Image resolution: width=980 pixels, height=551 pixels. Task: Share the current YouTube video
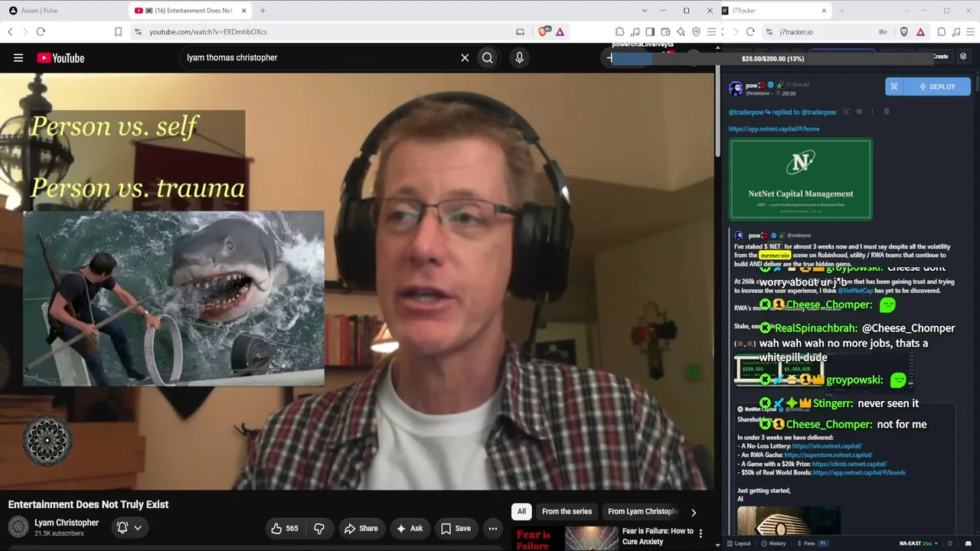(x=361, y=528)
